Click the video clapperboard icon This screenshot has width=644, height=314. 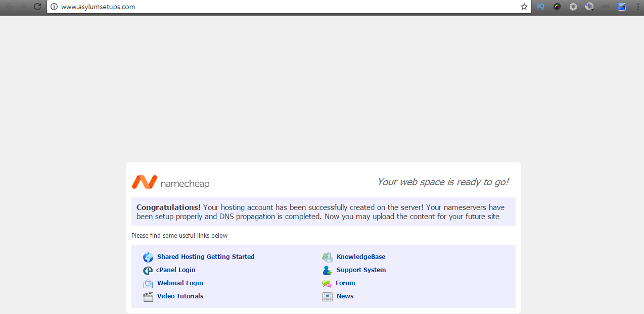[148, 297]
